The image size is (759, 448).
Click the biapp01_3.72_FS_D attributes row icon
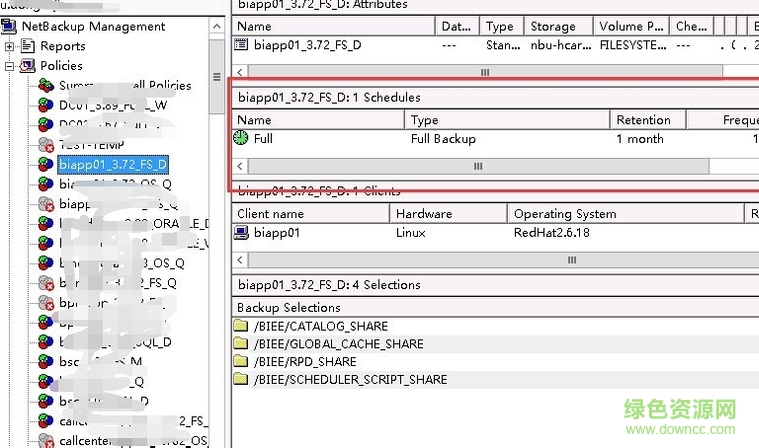point(241,45)
